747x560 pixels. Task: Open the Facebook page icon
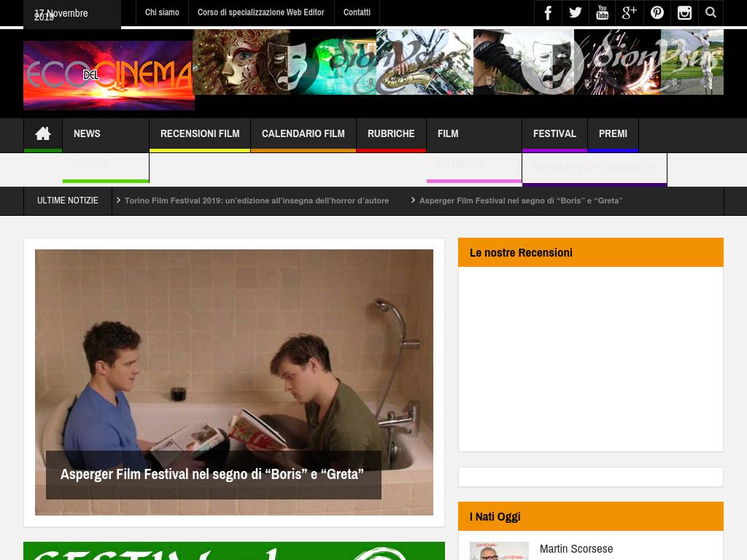548,13
